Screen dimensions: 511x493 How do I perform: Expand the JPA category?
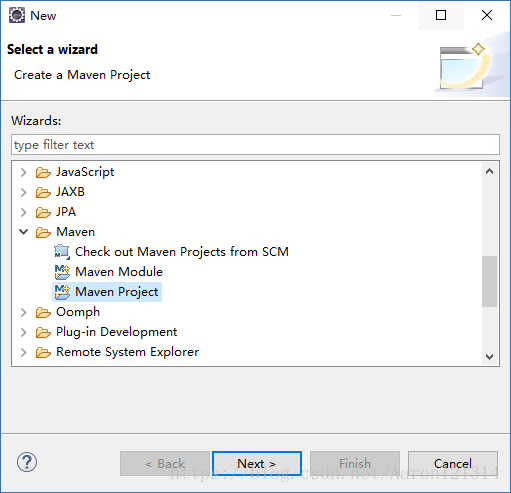coord(24,212)
